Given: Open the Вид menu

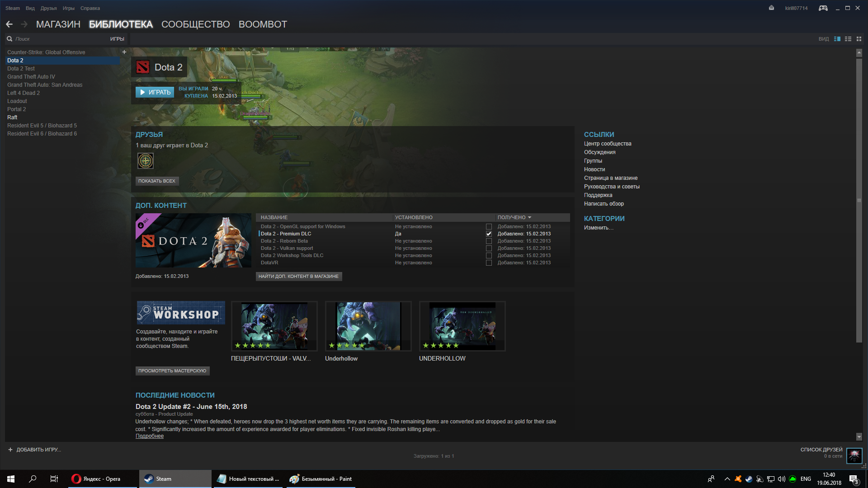Looking at the screenshot, I should tap(30, 8).
